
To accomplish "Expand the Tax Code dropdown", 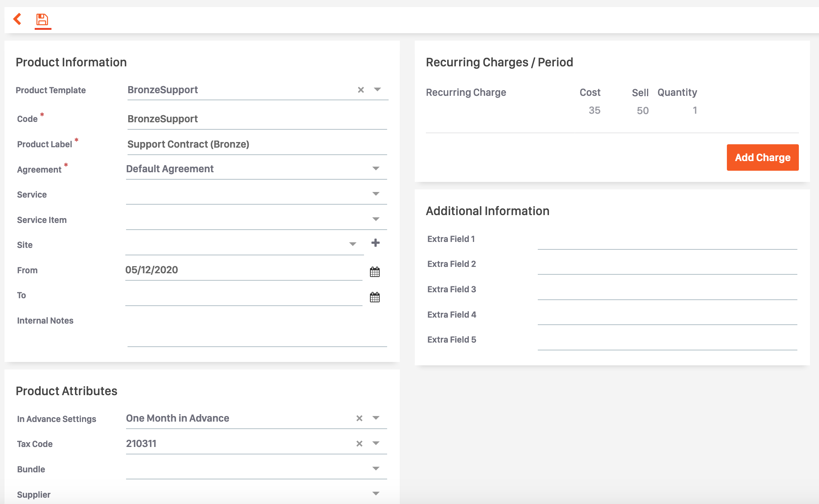I will tap(376, 443).
